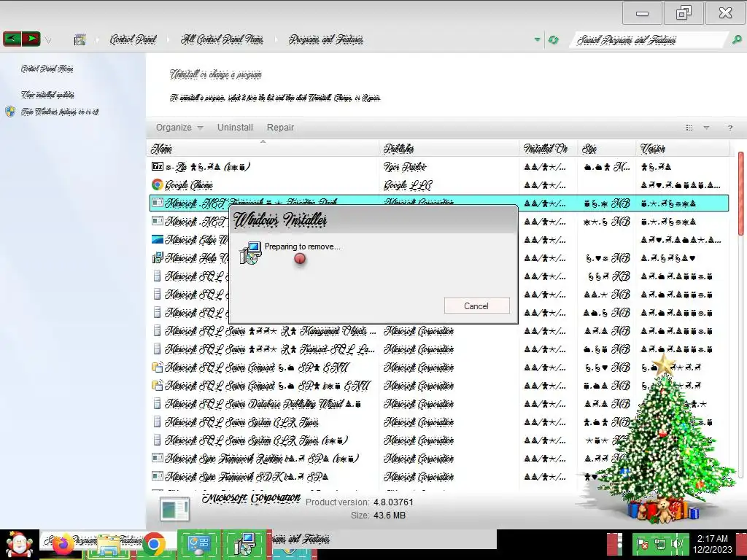747x560 pixels.
Task: Select Programs and Features breadcrumb
Action: pyautogui.click(x=326, y=39)
